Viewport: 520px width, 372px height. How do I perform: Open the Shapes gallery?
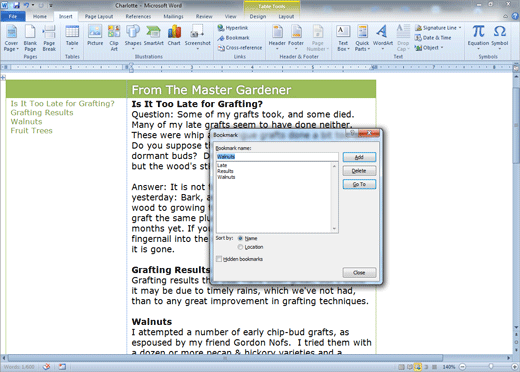pos(133,38)
